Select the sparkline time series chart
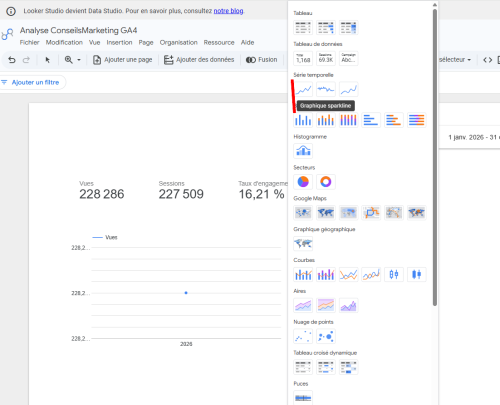This screenshot has width=500, height=405. [326, 89]
